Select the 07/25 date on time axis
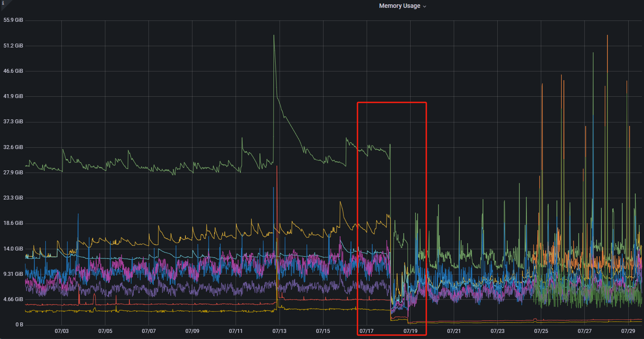 click(541, 331)
